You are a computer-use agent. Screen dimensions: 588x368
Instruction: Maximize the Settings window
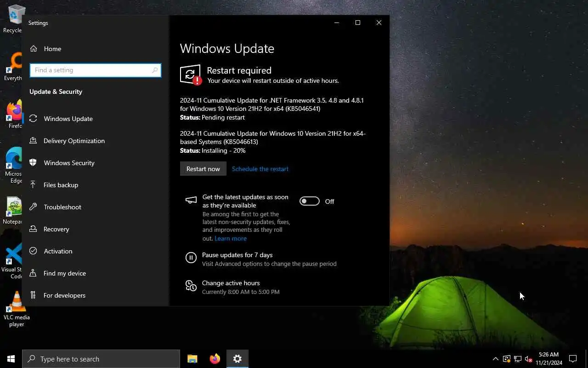[358, 23]
